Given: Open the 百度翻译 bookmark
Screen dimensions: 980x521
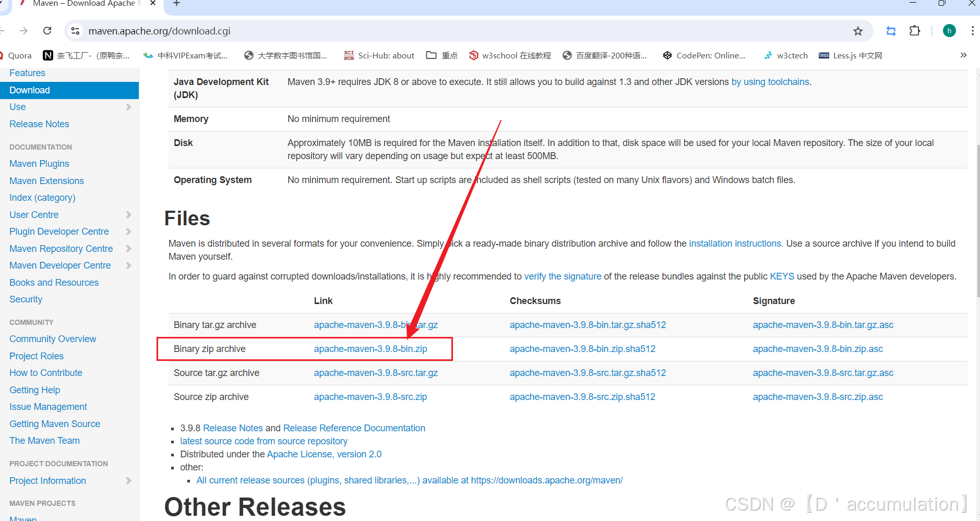Looking at the screenshot, I should click(605, 55).
